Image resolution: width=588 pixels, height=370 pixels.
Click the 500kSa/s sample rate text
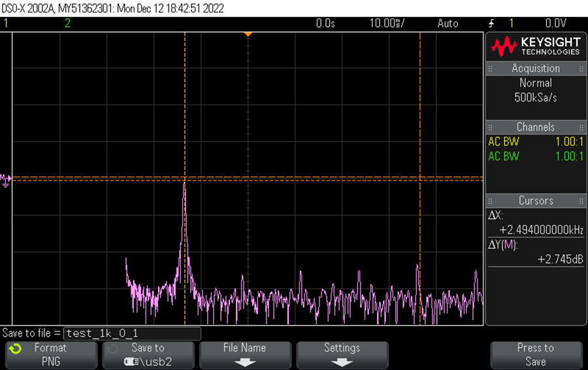click(536, 97)
